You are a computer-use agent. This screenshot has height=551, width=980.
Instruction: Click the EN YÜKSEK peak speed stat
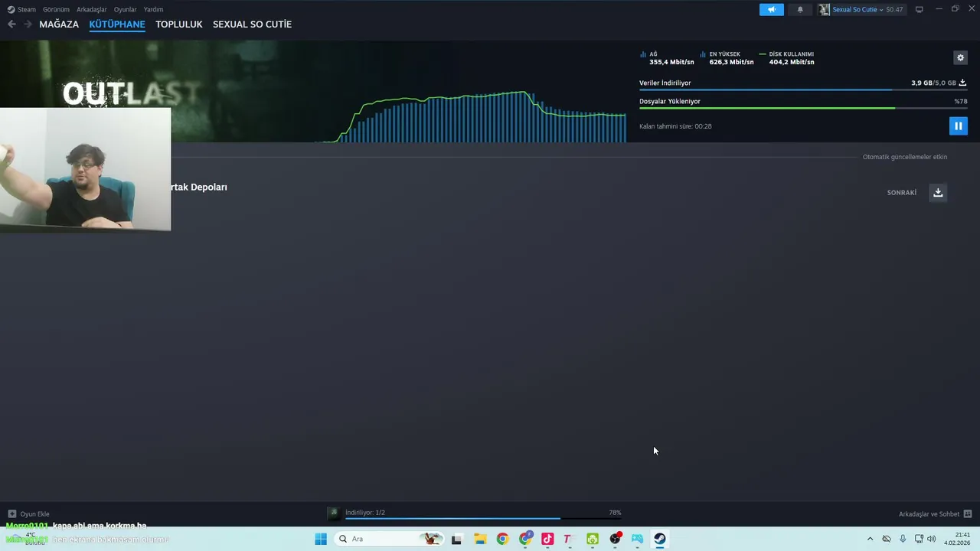pos(727,58)
